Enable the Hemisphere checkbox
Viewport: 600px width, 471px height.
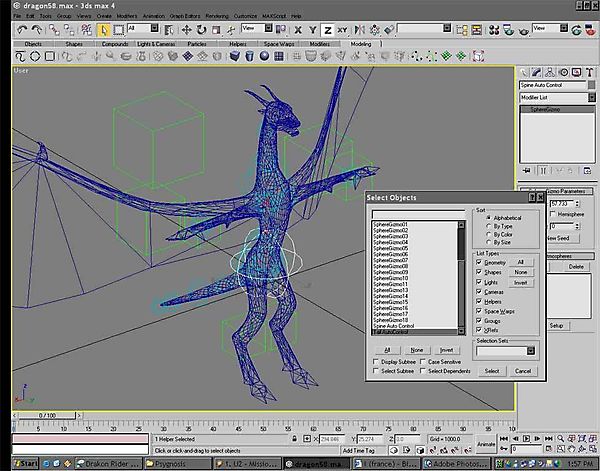click(x=553, y=214)
